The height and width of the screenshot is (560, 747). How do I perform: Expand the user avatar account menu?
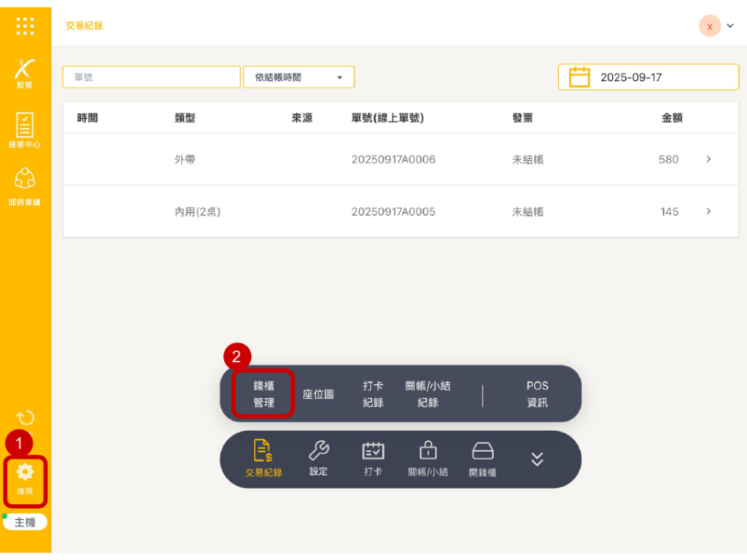718,26
